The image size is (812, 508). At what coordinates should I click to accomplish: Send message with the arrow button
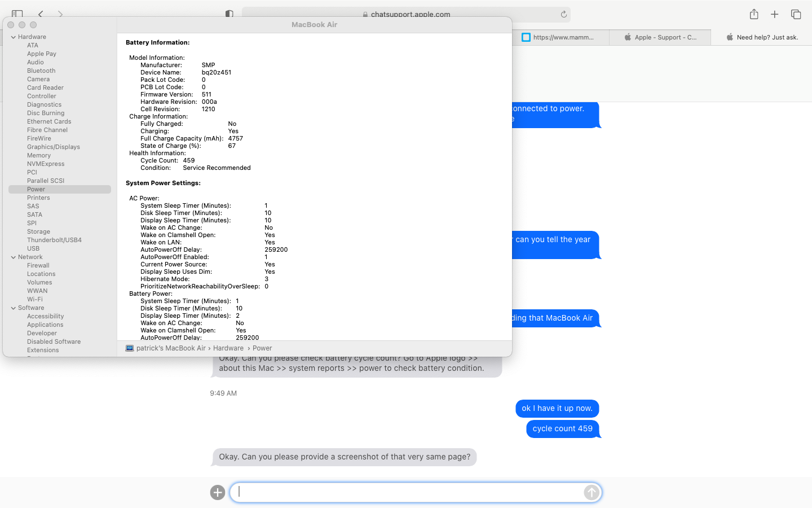coord(591,492)
